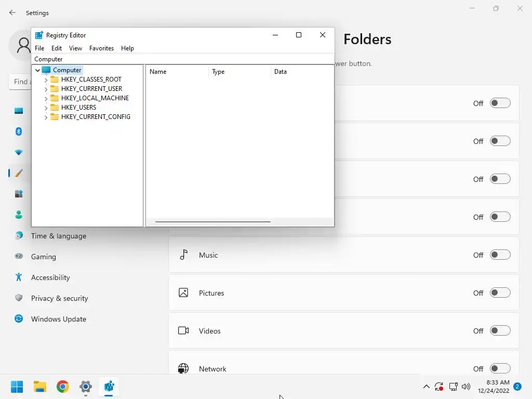Open Network & internet wifi icon in Settings
This screenshot has width=532, height=399.
[x=19, y=152]
